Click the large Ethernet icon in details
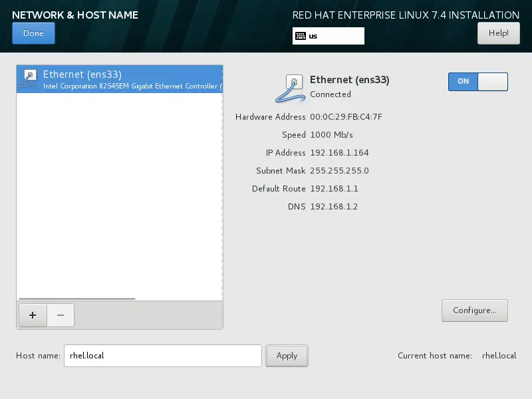 point(290,88)
